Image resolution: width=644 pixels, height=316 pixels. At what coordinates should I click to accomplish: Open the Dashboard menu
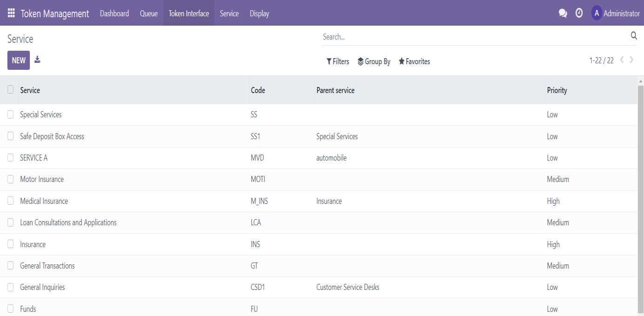(x=114, y=13)
